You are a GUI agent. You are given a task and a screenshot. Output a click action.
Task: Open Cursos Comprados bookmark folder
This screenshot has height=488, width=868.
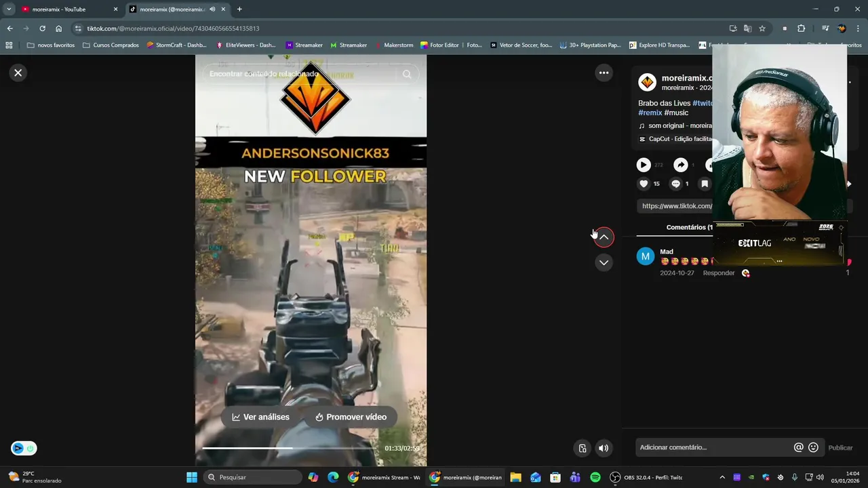[x=111, y=45]
